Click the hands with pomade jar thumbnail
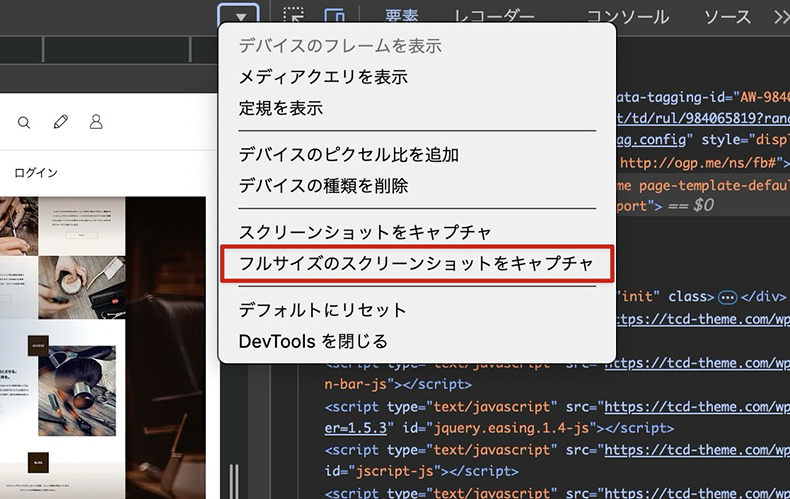790x499 pixels. click(x=82, y=287)
